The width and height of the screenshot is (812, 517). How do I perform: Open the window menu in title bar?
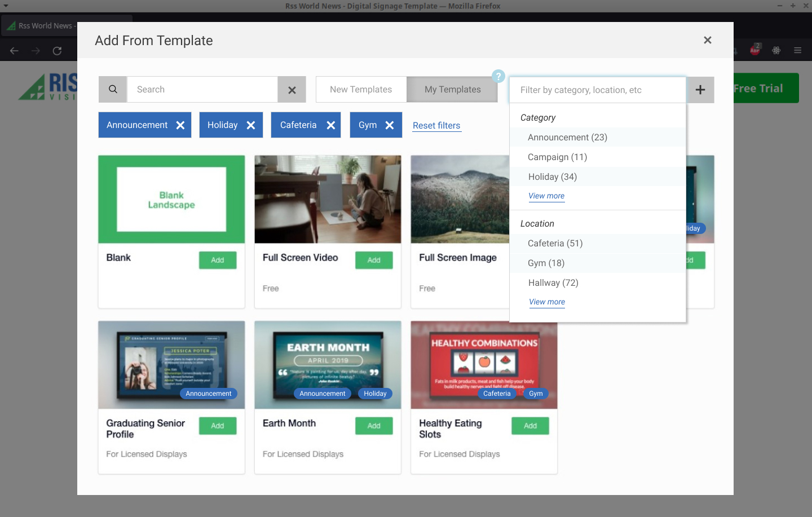tap(6, 6)
